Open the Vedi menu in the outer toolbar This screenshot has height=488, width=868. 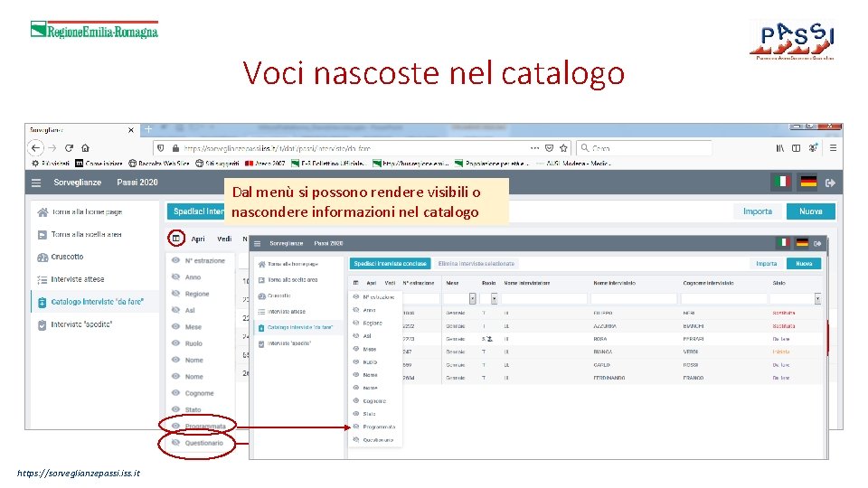coord(224,239)
